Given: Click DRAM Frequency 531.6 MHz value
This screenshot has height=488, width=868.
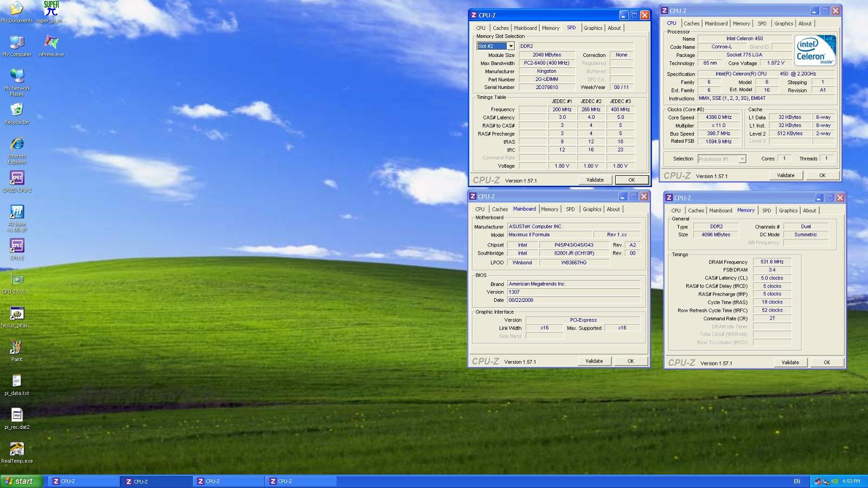Looking at the screenshot, I should coord(772,262).
